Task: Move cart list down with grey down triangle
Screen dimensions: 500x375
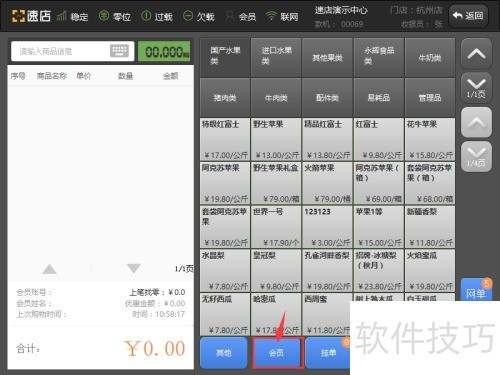Action: point(134,269)
